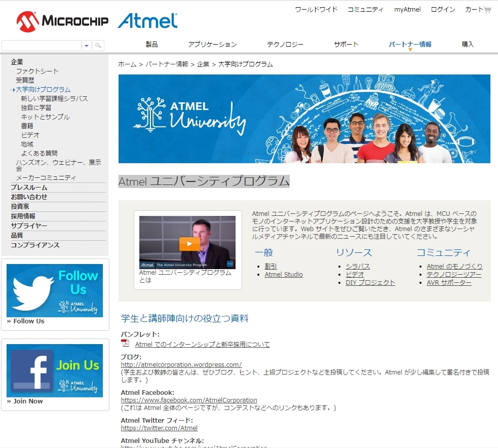Open 品質 in the sidebar
Image resolution: width=498 pixels, height=448 pixels.
pyautogui.click(x=17, y=236)
